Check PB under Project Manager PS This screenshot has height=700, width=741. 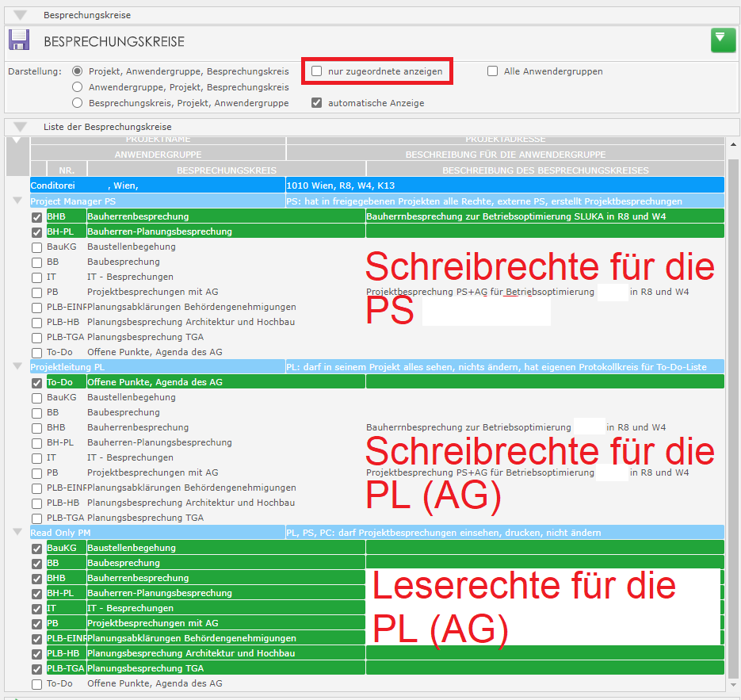(37, 293)
